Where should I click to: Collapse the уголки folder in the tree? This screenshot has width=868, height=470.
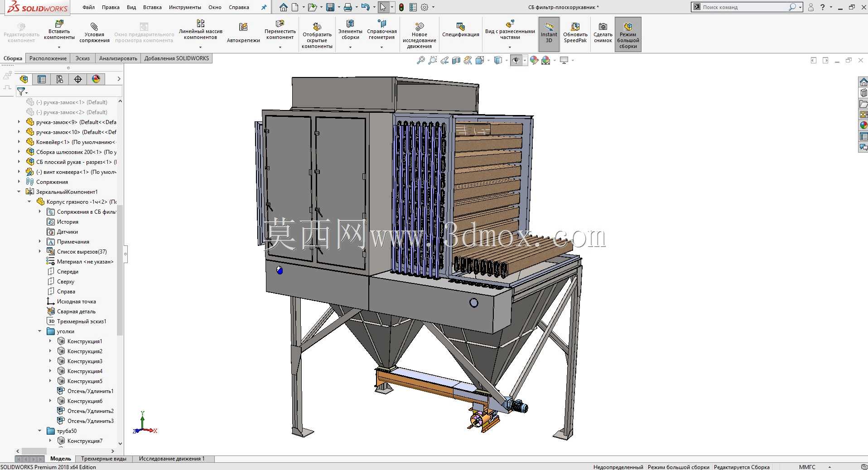click(x=40, y=331)
